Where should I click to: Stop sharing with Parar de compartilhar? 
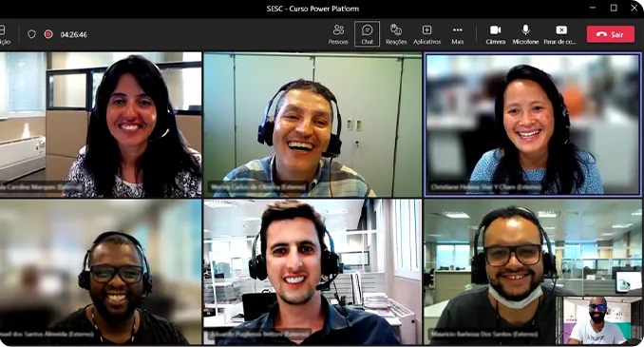tap(560, 34)
